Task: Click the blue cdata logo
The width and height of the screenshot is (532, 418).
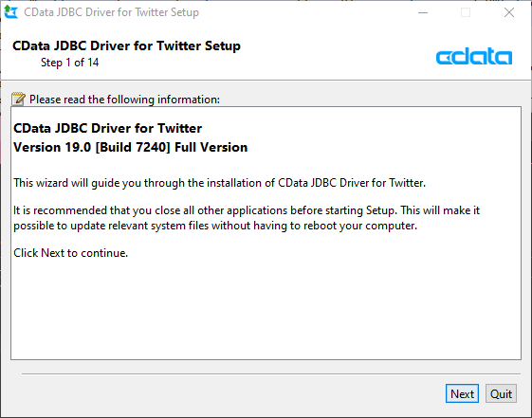Action: pos(474,56)
